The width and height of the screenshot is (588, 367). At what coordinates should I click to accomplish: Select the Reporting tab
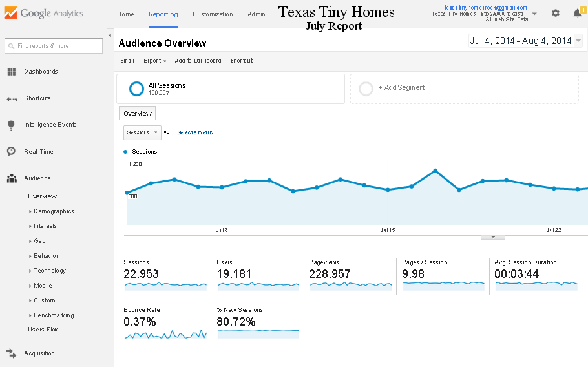click(163, 14)
